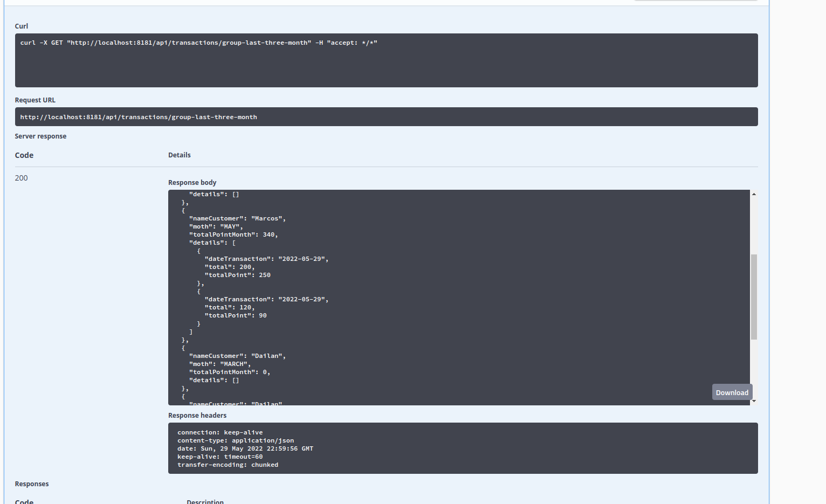Select the 200 status code
Image resolution: width=826 pixels, height=504 pixels.
(x=21, y=178)
